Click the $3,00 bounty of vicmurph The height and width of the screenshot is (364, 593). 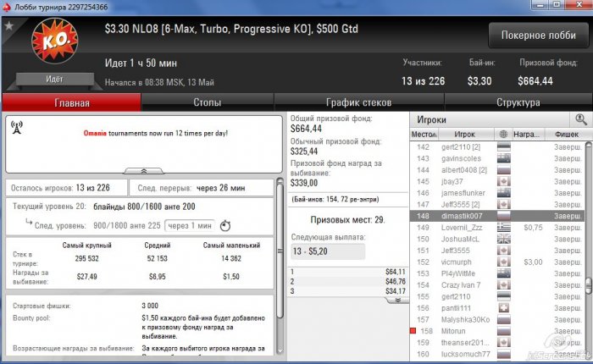coord(533,262)
